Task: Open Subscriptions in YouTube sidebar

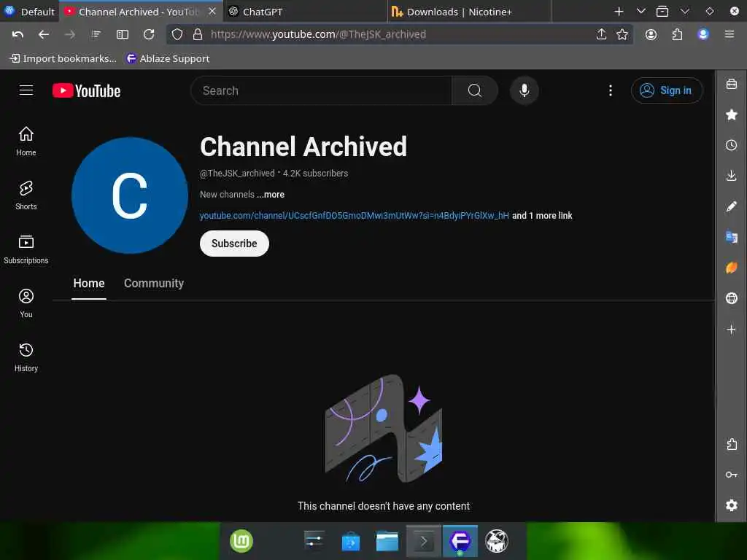Action: coord(26,249)
